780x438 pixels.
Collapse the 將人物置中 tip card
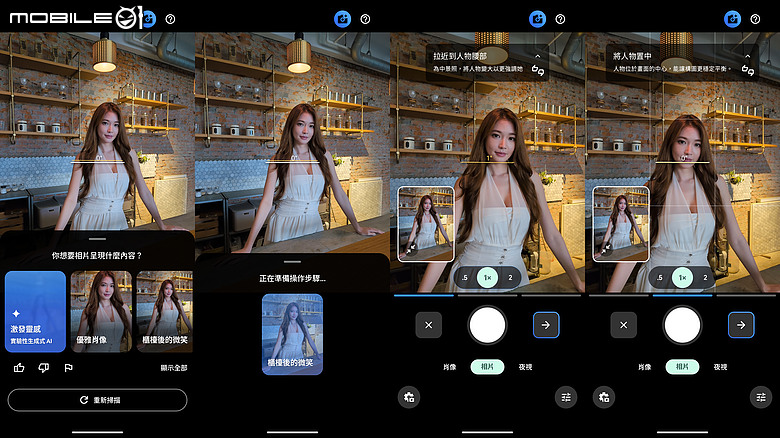(x=748, y=56)
